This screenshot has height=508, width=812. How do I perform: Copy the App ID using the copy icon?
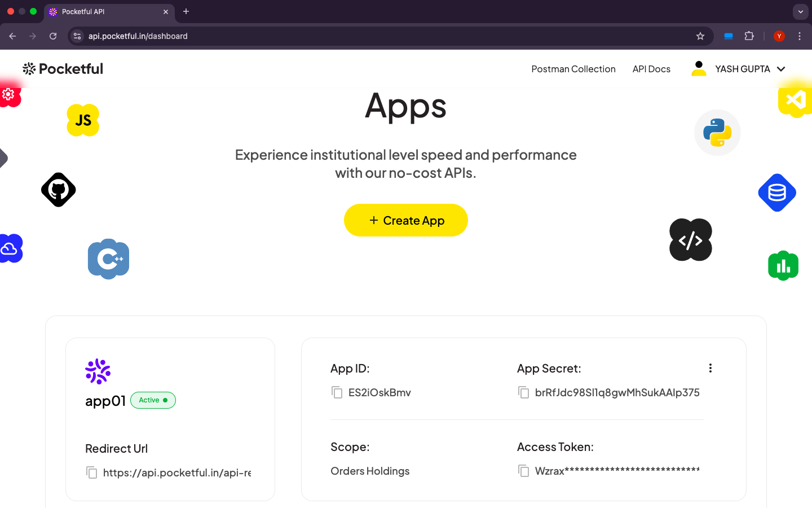337,392
